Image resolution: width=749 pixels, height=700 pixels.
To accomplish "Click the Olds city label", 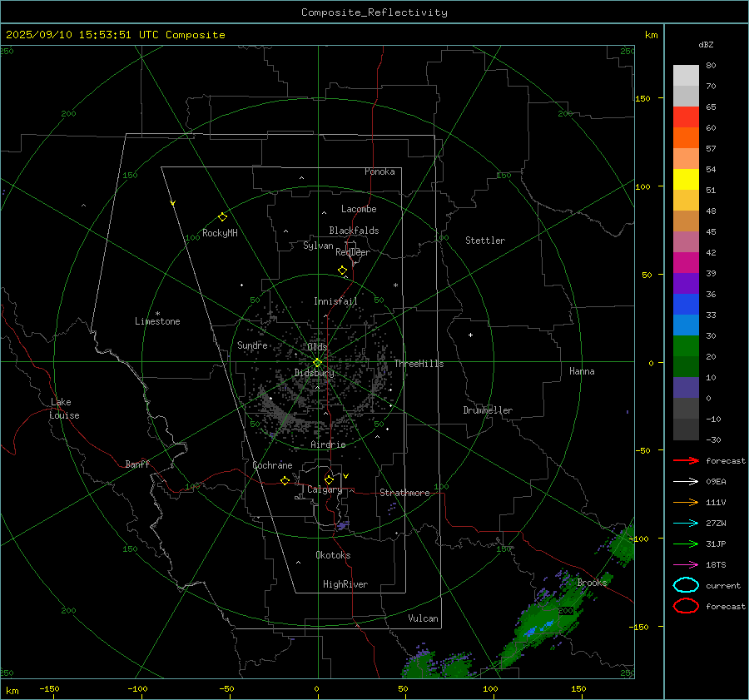I will 317,347.
